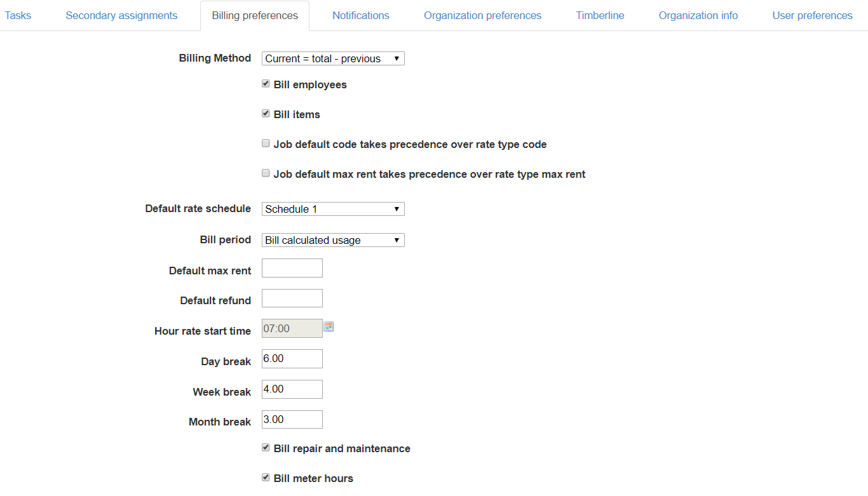
Task: Open the Notifications tab
Action: [x=361, y=15]
